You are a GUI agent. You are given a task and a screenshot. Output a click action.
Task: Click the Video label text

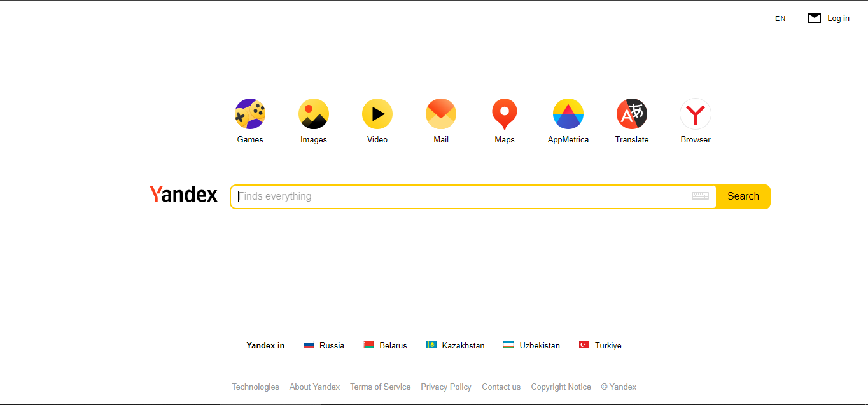[377, 139]
